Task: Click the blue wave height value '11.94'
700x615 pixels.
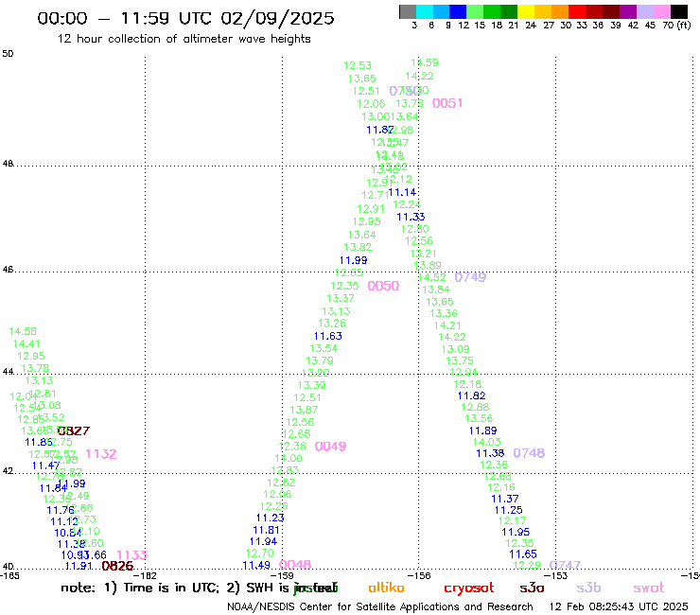Action: (x=263, y=542)
